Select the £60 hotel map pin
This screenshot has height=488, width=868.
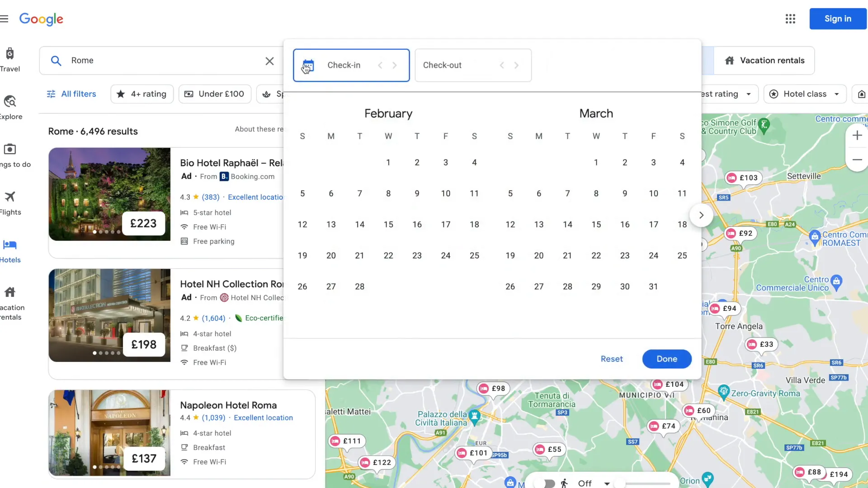click(x=698, y=411)
